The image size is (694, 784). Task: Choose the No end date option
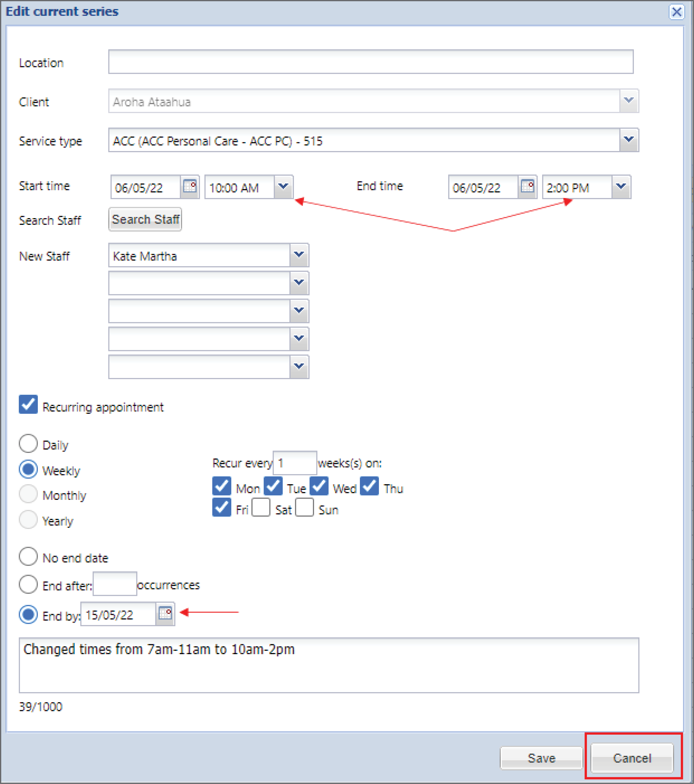point(28,556)
